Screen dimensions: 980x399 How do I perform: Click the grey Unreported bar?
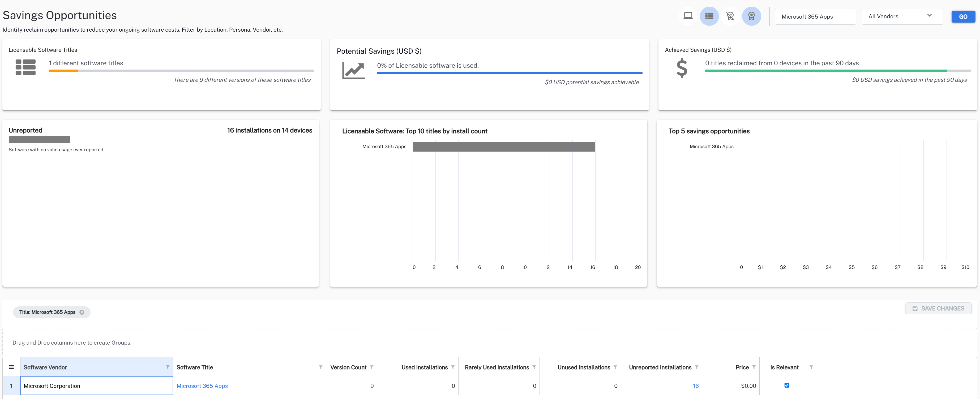point(39,140)
